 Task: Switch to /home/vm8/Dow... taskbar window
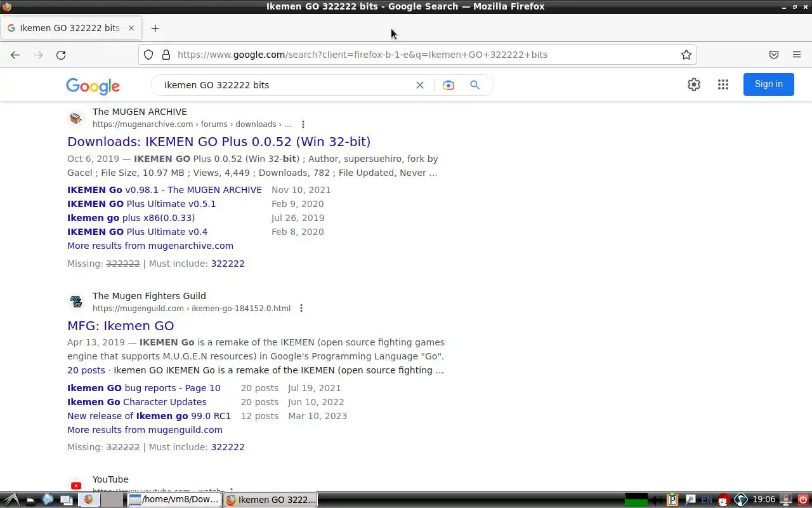pos(174,500)
